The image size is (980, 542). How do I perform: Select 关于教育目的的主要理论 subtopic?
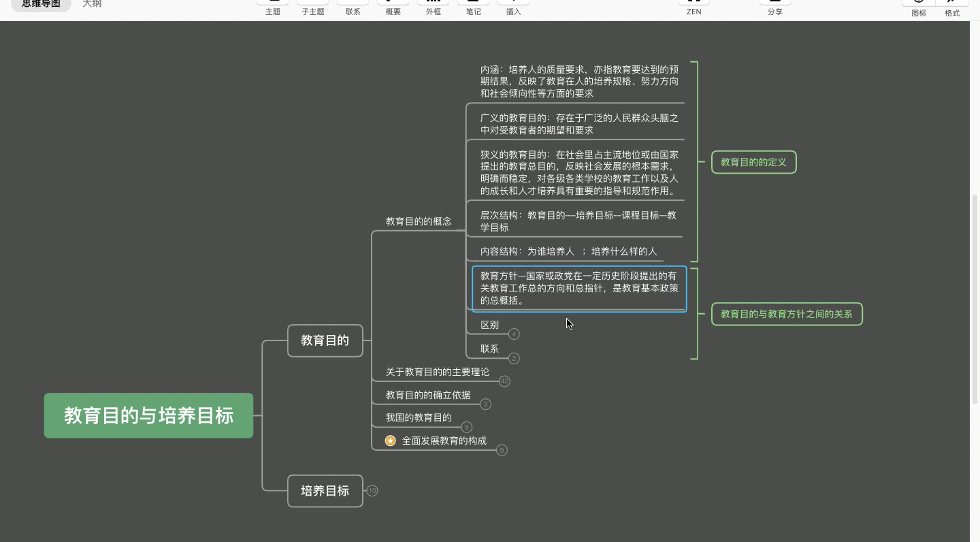[438, 372]
